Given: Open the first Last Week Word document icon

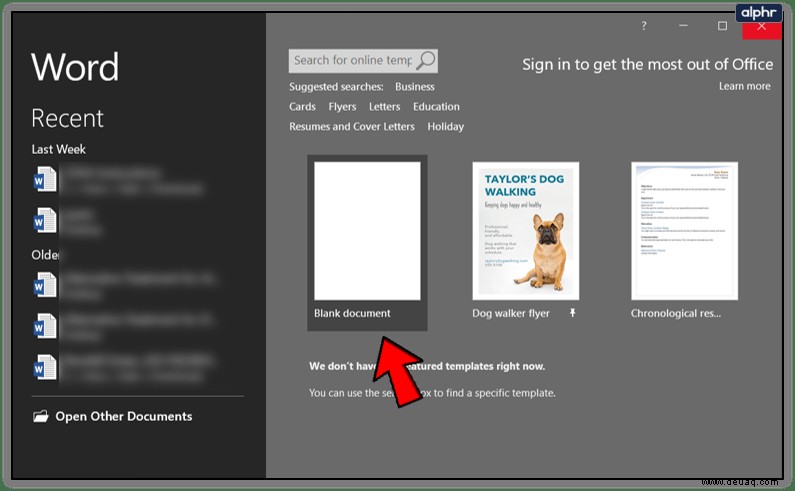Looking at the screenshot, I should (x=45, y=179).
